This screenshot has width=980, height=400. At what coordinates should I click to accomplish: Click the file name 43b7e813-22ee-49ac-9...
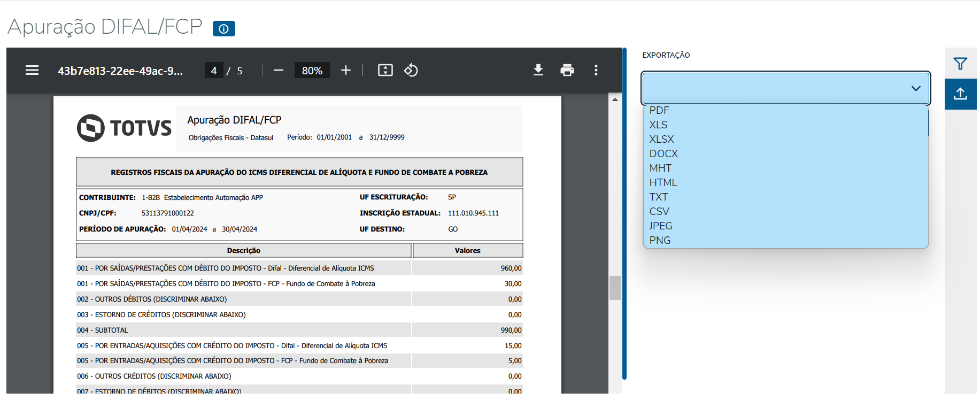[x=120, y=71]
